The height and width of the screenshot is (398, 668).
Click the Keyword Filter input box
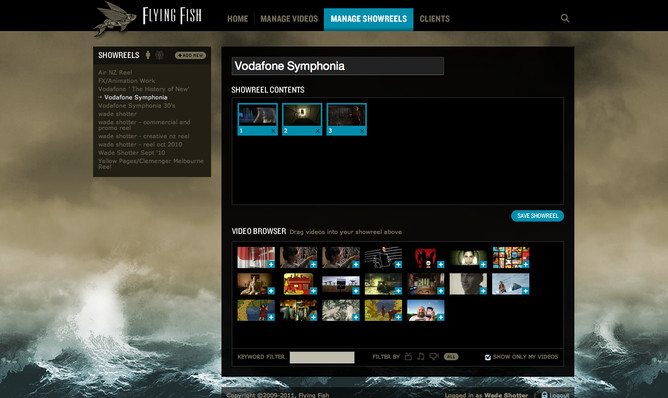coord(322,357)
